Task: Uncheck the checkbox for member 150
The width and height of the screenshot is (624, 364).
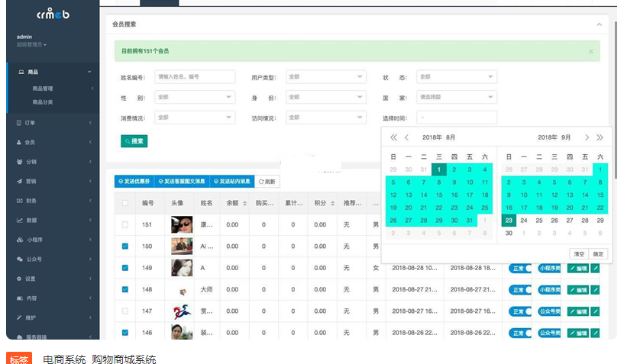Action: tap(125, 246)
